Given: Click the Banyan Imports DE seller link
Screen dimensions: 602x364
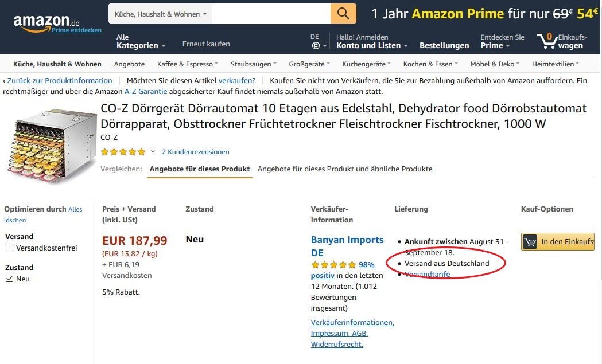Looking at the screenshot, I should coord(347,246).
